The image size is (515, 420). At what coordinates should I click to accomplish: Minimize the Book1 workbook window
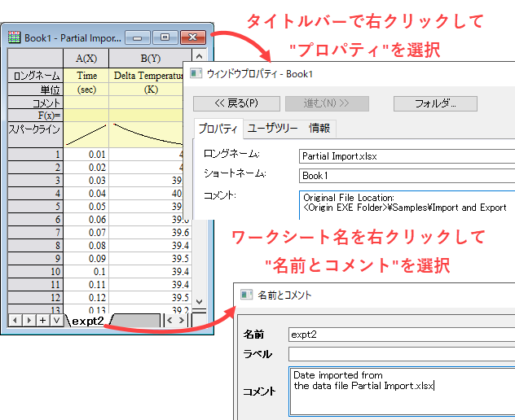tap(138, 37)
